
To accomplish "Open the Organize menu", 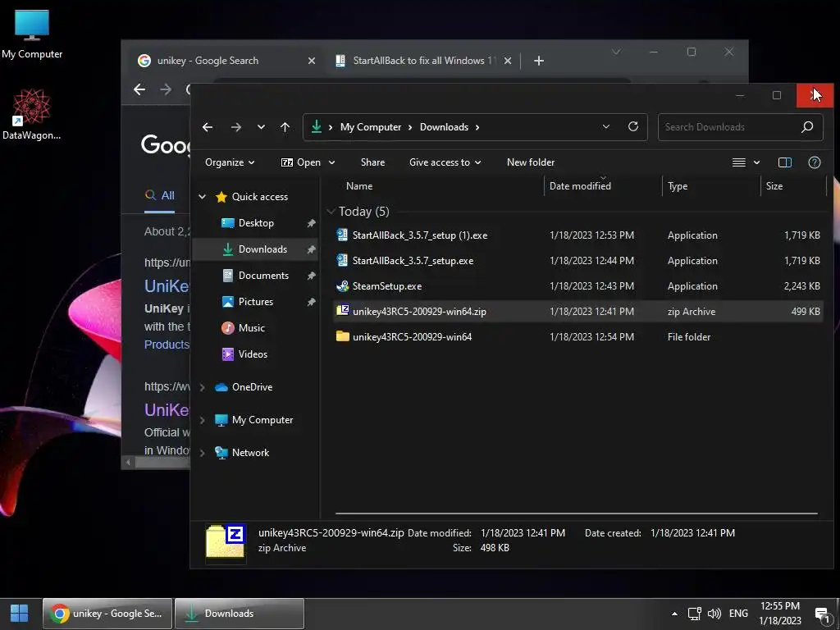I will click(230, 162).
